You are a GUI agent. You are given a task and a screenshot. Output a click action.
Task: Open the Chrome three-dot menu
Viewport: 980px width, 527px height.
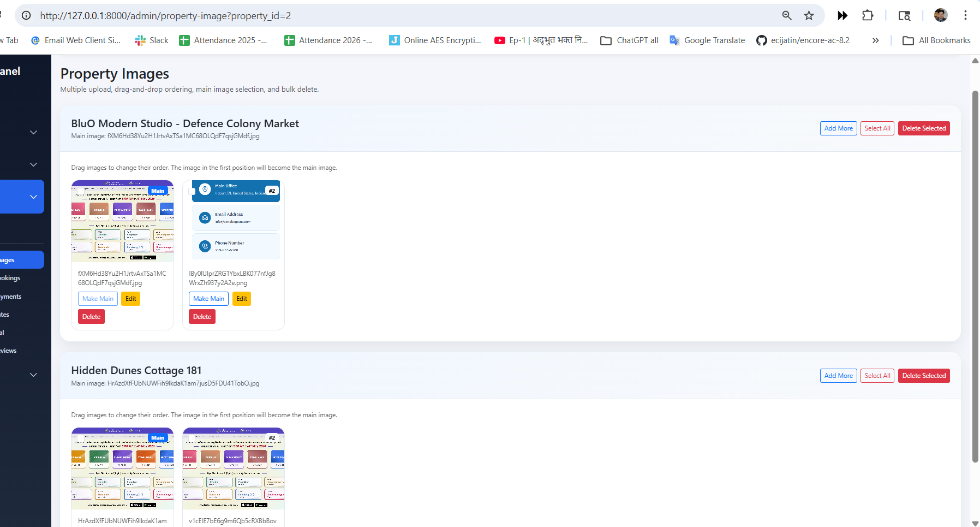click(965, 15)
